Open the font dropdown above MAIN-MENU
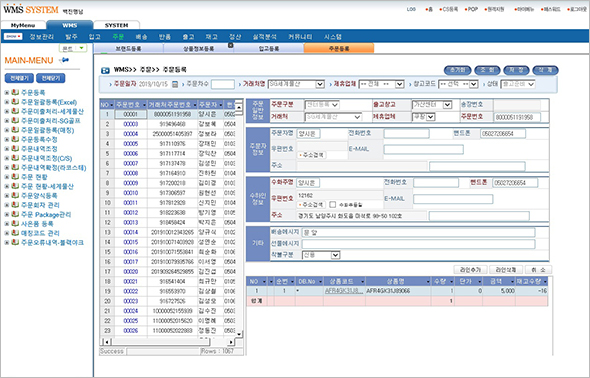 (81, 48)
